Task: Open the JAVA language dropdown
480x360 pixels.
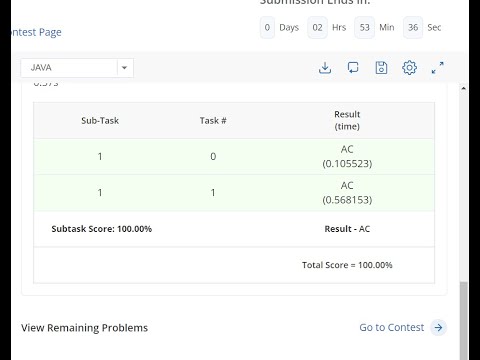Action: pos(77,68)
